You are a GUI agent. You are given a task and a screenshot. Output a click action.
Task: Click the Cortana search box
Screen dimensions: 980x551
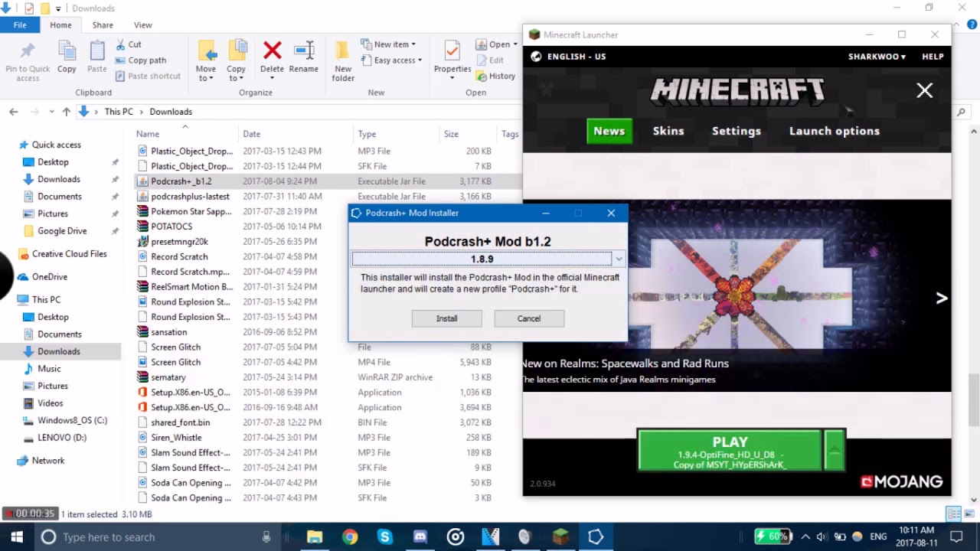[157, 537]
